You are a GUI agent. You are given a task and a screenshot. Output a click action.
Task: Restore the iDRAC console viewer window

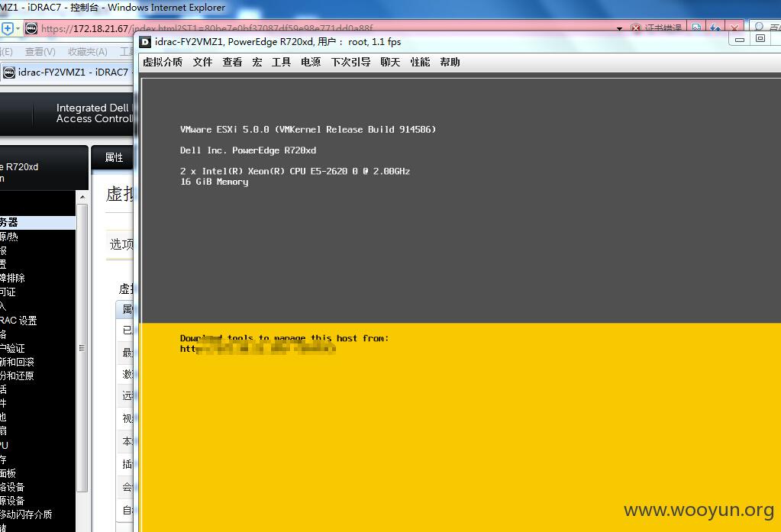760,39
